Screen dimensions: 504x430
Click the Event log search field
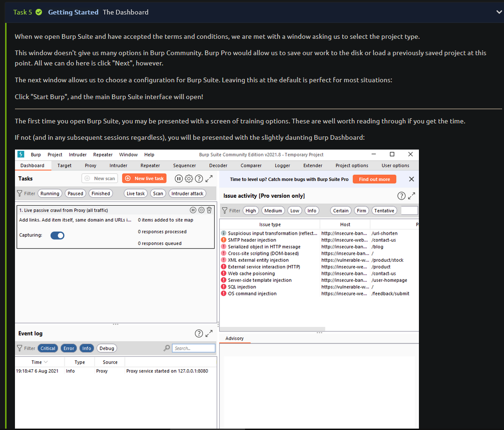pos(194,348)
